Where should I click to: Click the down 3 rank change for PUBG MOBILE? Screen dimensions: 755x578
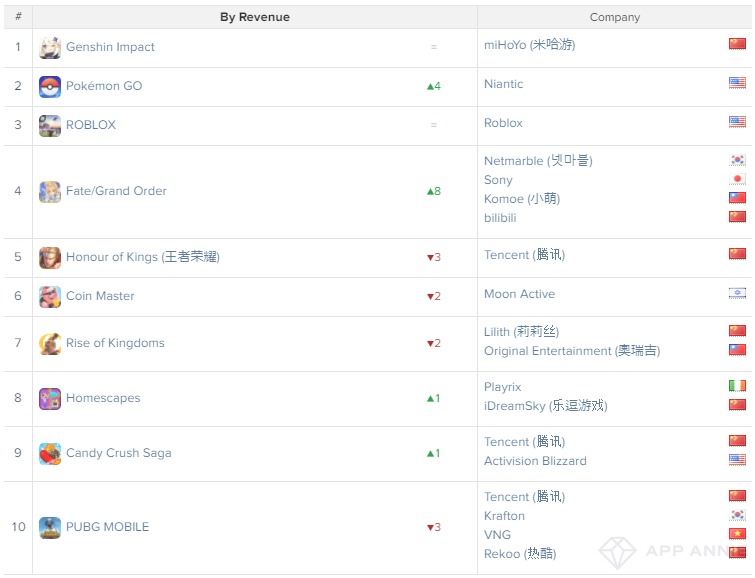(x=434, y=527)
